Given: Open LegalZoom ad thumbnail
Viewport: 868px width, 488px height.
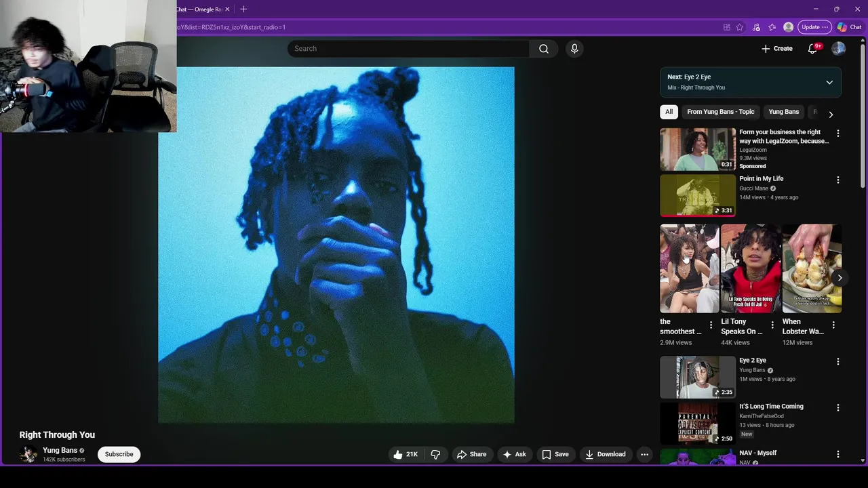Looking at the screenshot, I should tap(698, 149).
